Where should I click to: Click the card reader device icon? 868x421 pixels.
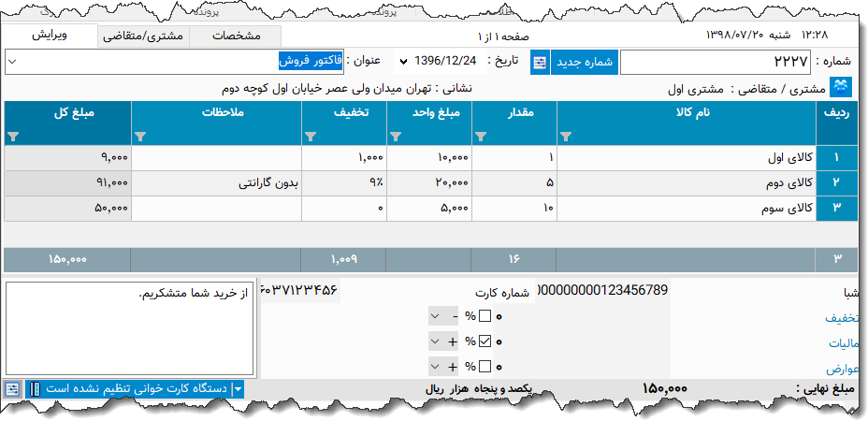point(35,389)
